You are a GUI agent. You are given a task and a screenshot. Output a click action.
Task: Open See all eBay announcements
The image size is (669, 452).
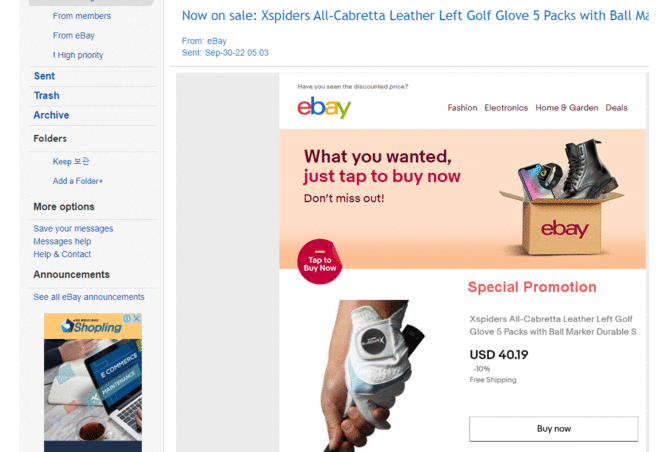pos(89,297)
